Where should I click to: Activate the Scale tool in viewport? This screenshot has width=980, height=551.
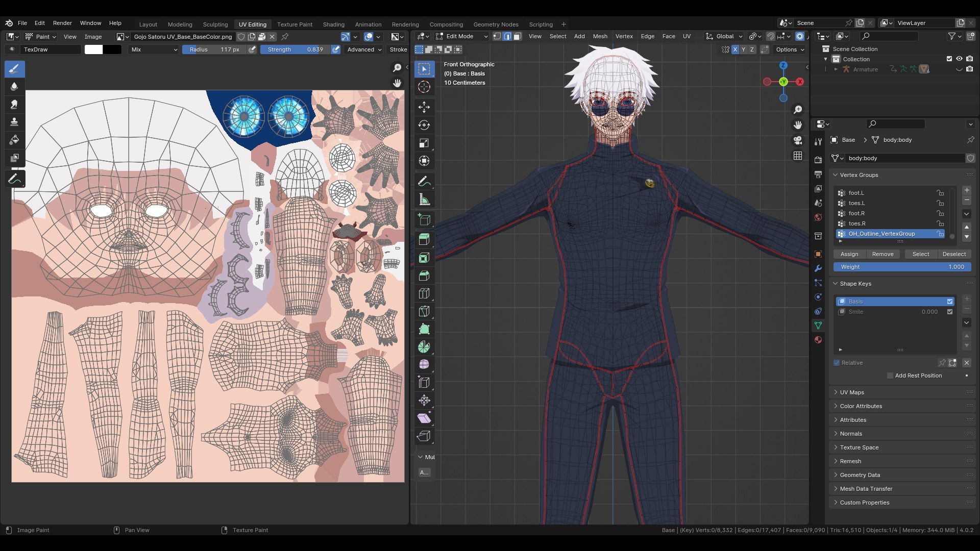pyautogui.click(x=424, y=143)
